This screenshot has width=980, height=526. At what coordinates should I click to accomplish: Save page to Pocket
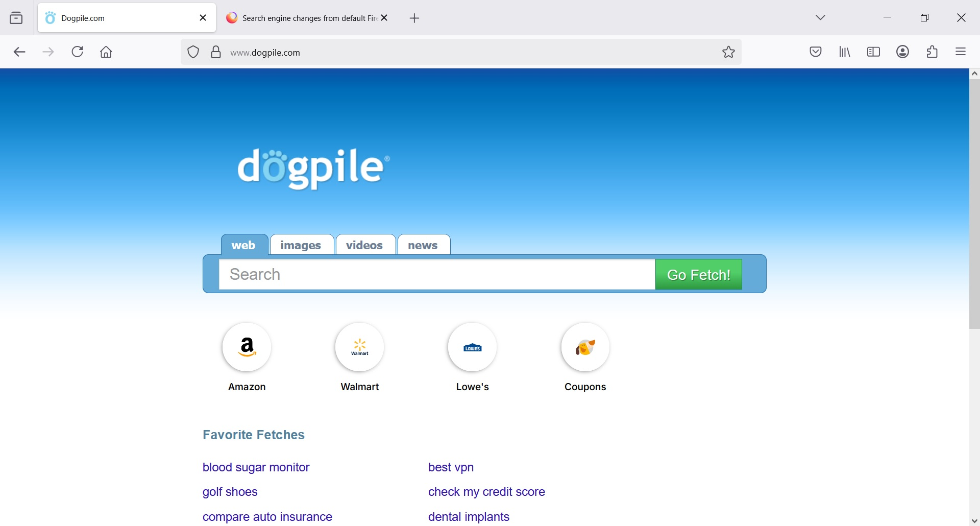[x=816, y=52]
